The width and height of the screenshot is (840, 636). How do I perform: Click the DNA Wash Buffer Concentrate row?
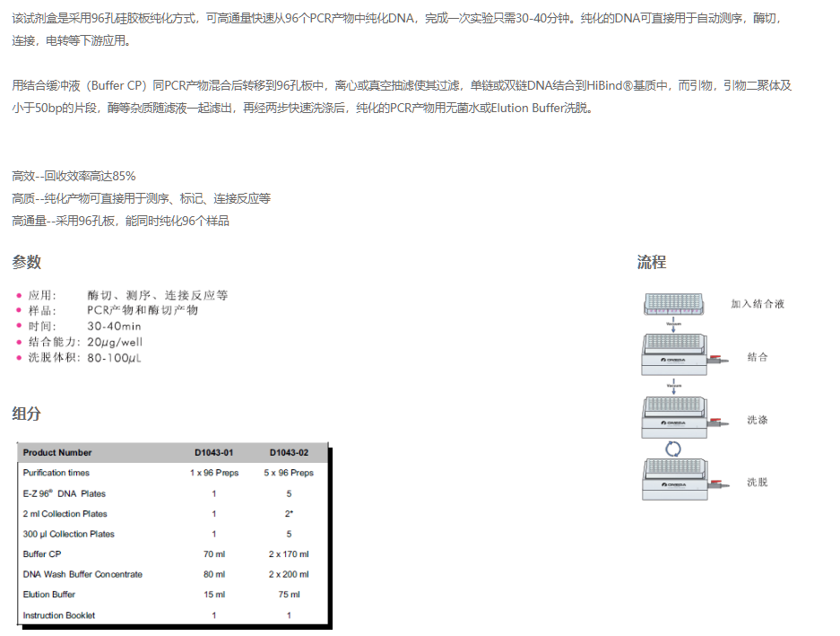(82, 574)
